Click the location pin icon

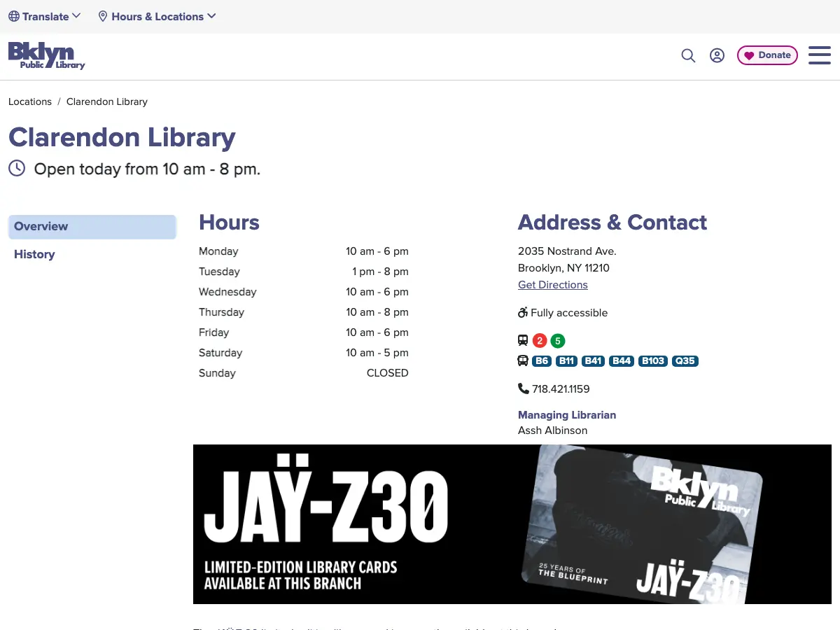[x=103, y=16]
